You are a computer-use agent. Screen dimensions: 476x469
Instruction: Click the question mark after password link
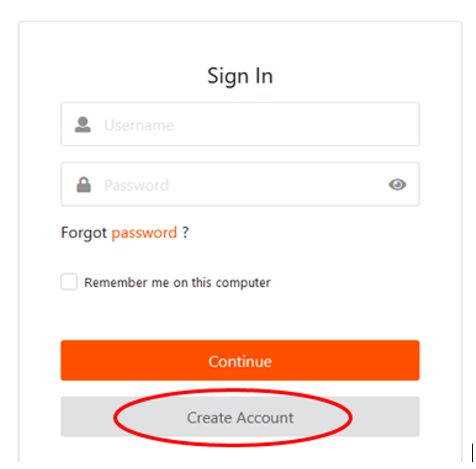(x=185, y=233)
